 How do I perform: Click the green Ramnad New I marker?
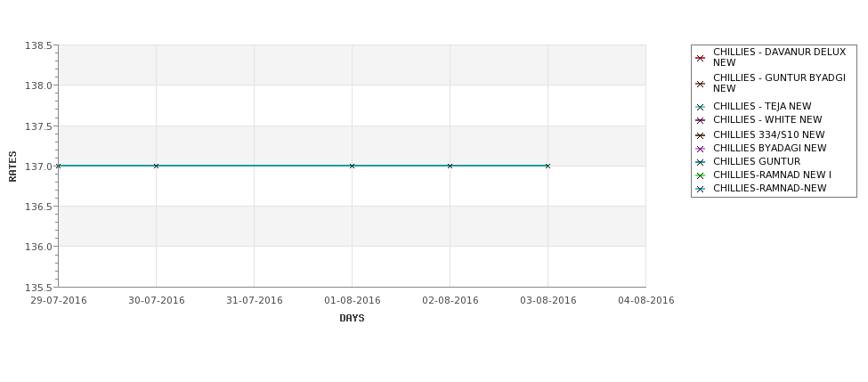tap(701, 176)
